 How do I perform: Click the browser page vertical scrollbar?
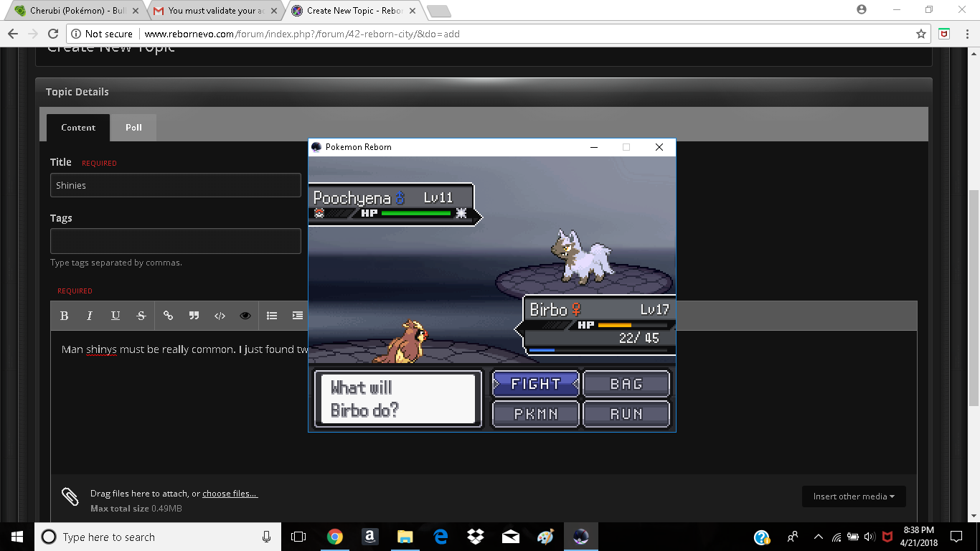pyautogui.click(x=974, y=287)
